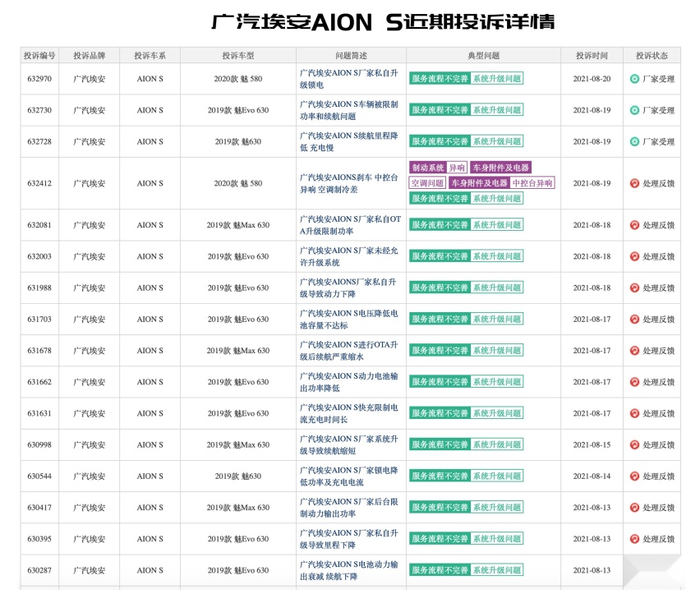Screen dimensions: 700x603
Task: Click the 广汽埃安 brand cell in row 631631
Action: (90, 413)
